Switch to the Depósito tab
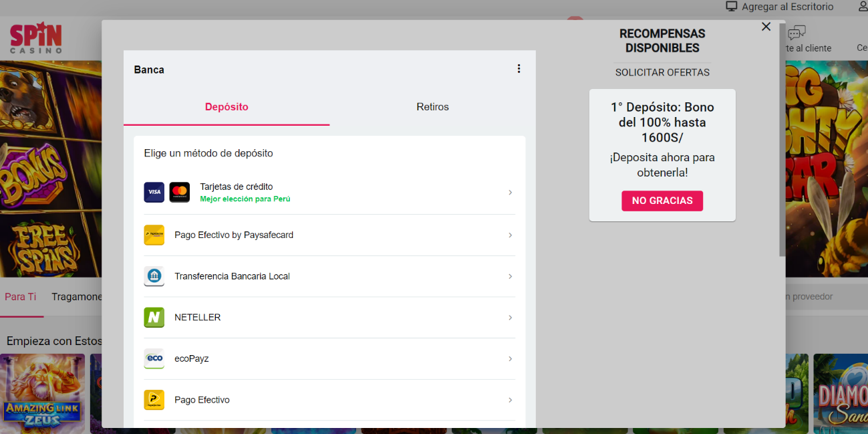 [227, 107]
